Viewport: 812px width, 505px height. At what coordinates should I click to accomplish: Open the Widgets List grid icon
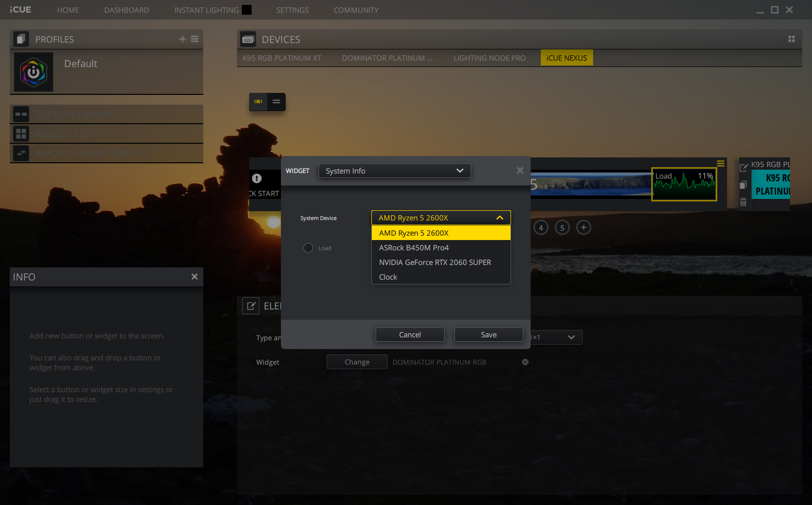(x=21, y=134)
